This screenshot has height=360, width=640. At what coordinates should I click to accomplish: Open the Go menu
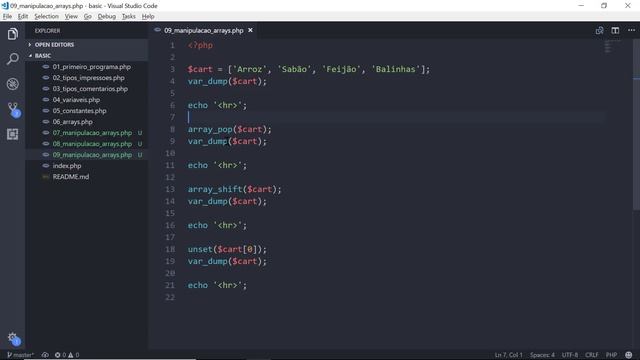88,16
